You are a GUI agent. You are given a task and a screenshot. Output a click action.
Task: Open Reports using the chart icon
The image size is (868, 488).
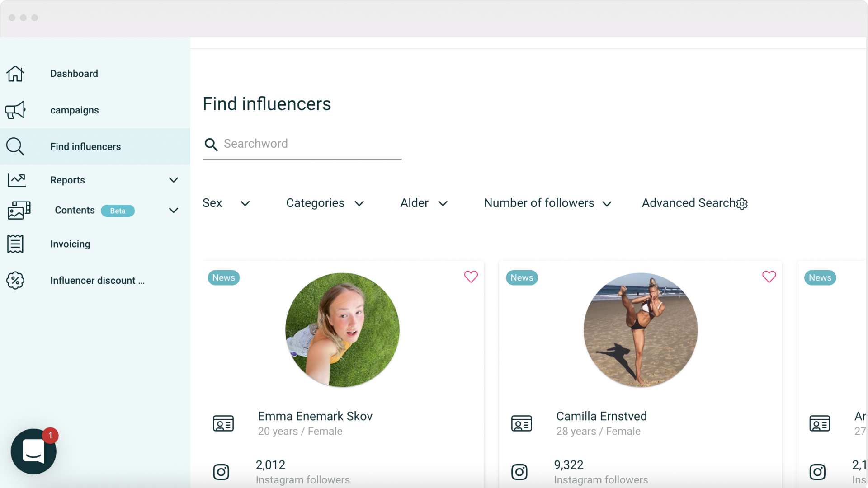coord(16,179)
